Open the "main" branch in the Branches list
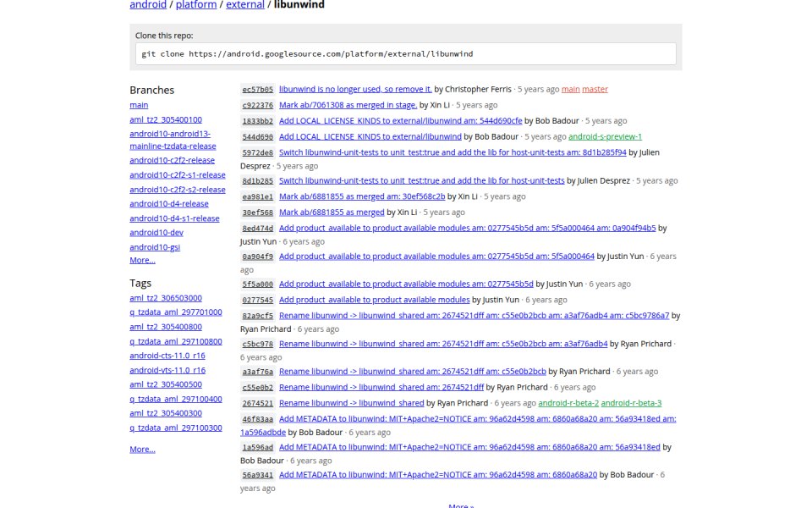This screenshot has width=812, height=508. click(139, 105)
